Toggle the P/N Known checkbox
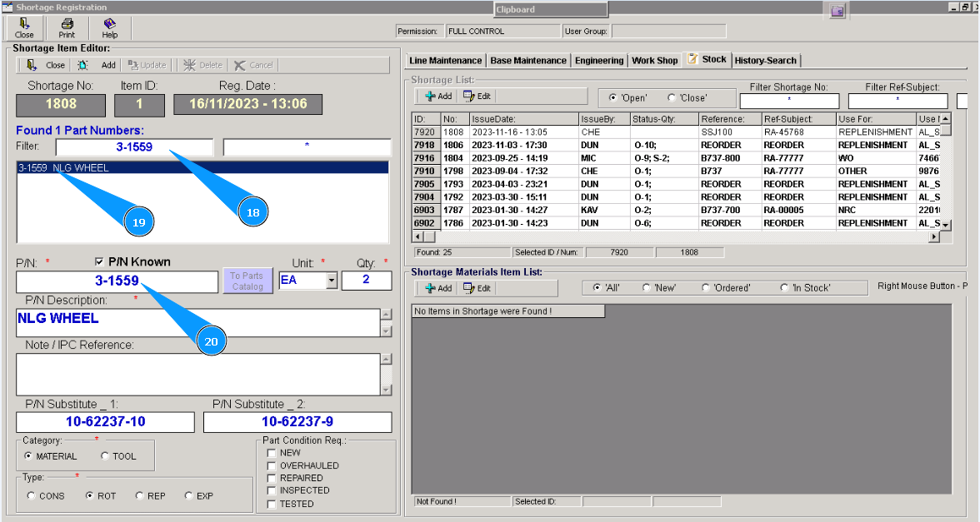This screenshot has width=980, height=522. coord(100,261)
